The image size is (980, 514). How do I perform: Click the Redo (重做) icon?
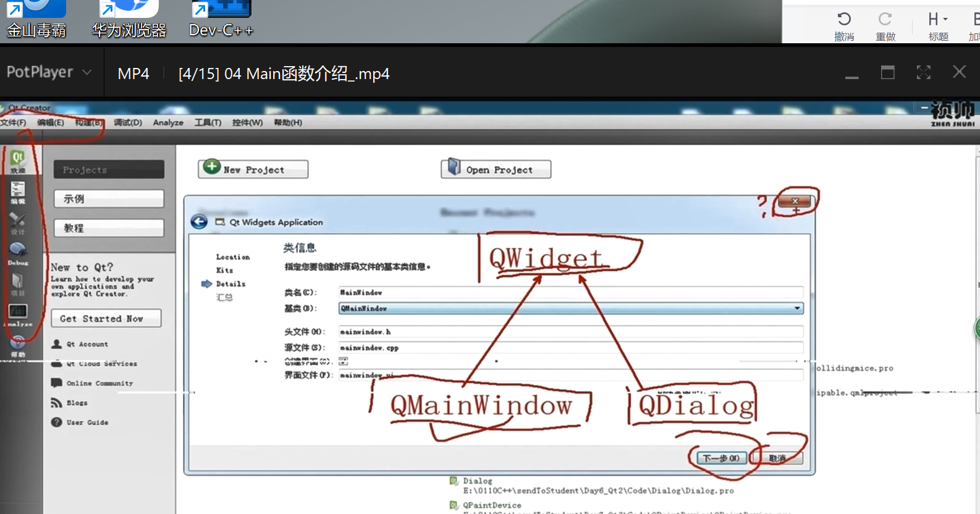coord(885,19)
